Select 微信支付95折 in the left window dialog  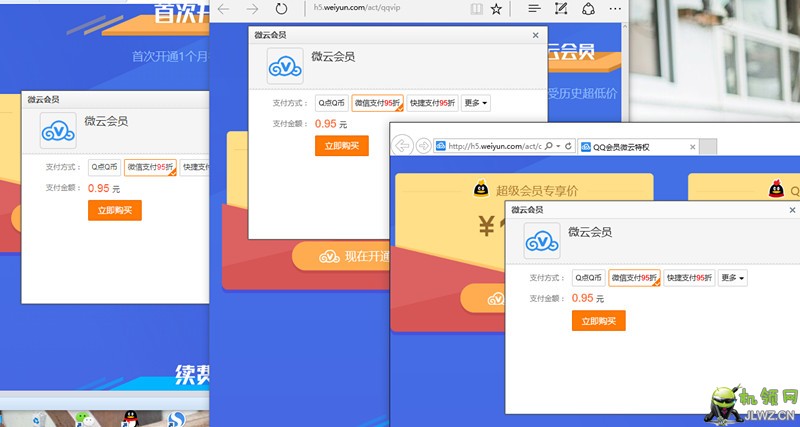(150, 167)
